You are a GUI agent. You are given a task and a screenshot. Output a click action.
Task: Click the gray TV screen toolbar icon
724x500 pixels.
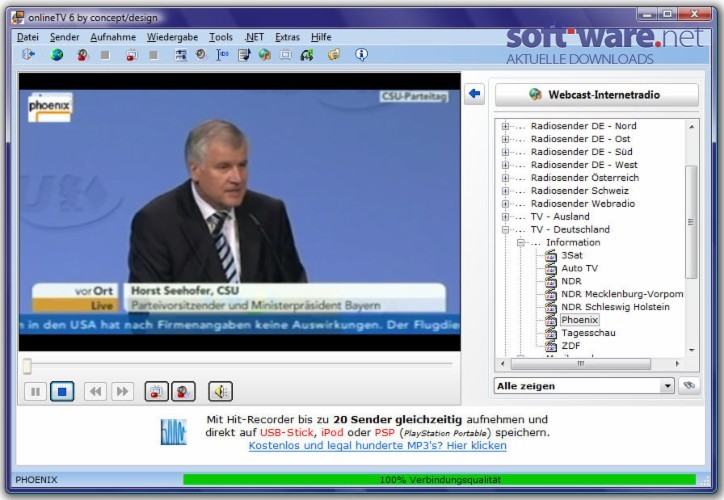tap(286, 55)
